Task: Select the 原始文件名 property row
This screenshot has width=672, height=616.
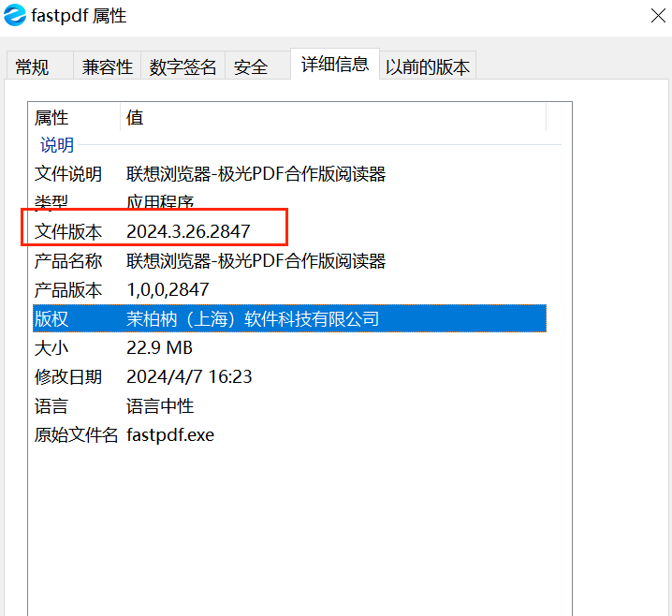Action: pos(290,435)
